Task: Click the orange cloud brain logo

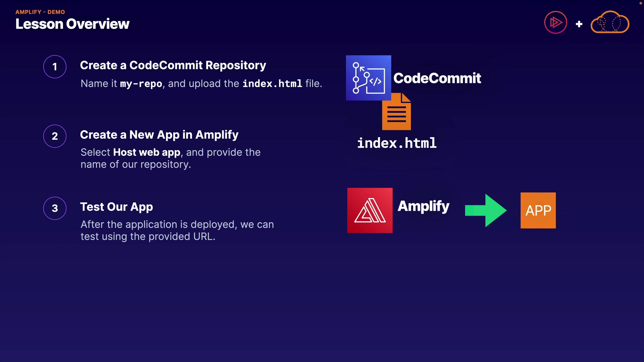Action: pos(609,22)
